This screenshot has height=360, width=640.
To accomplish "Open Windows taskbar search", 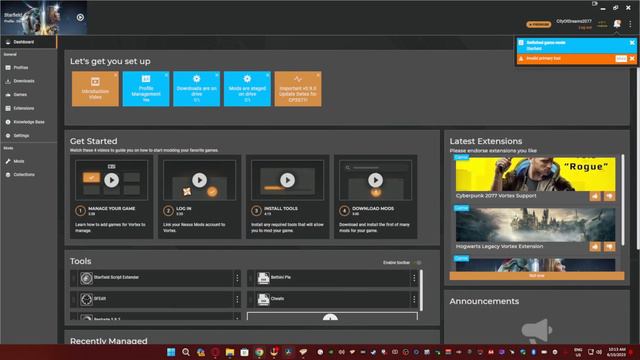I will (x=186, y=352).
